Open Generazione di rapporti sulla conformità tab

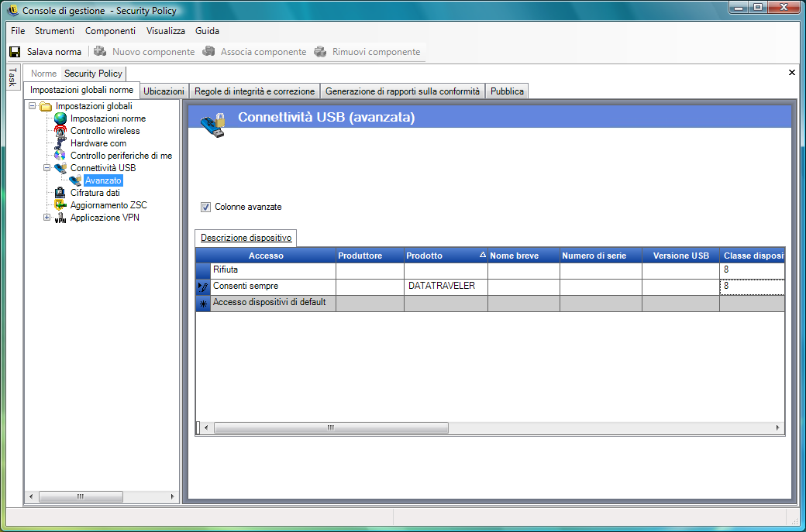[402, 91]
